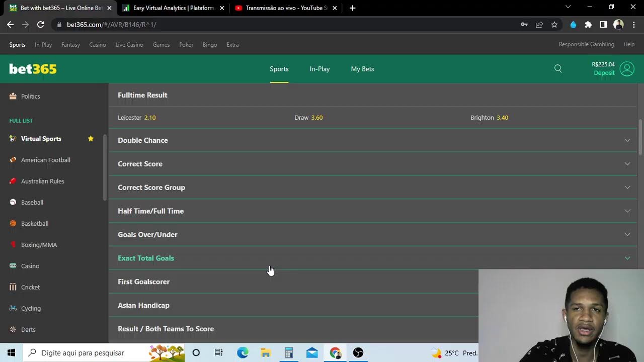Screen dimensions: 644x362
Task: Open Microsoft Edge from taskbar
Action: pyautogui.click(x=243, y=352)
